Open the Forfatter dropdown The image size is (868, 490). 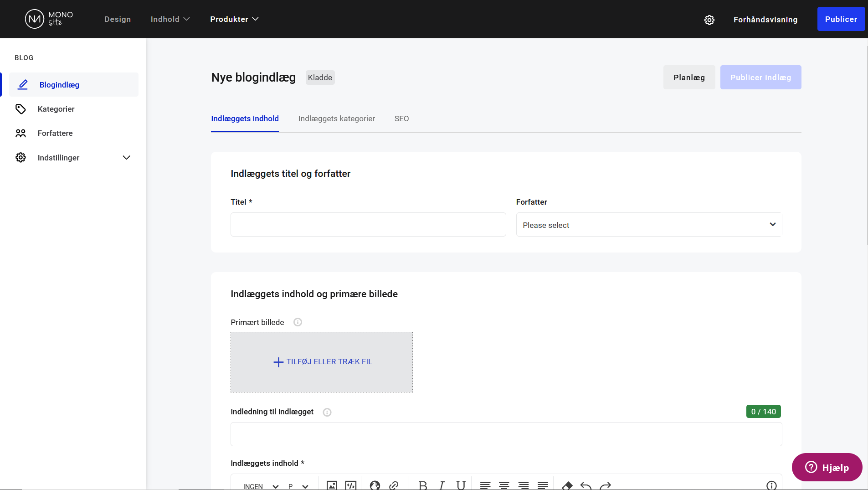(648, 225)
